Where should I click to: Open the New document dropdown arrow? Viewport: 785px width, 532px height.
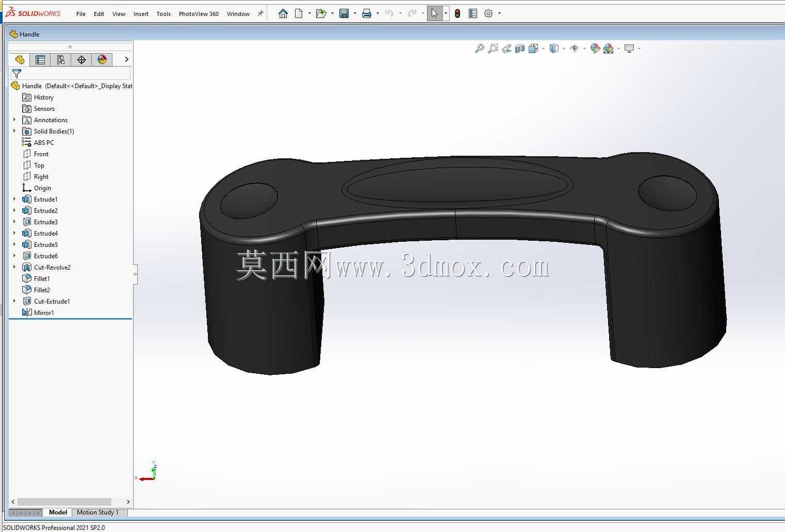click(x=309, y=13)
